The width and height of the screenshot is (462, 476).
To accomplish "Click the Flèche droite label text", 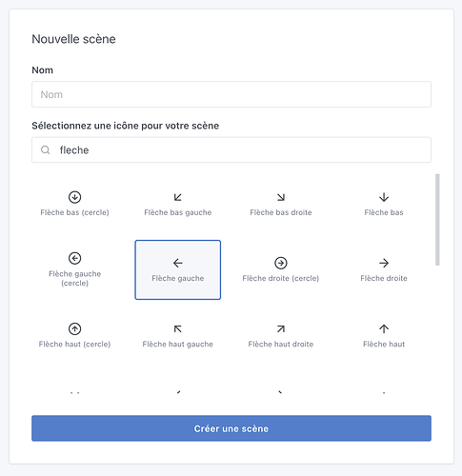I will [x=384, y=278].
